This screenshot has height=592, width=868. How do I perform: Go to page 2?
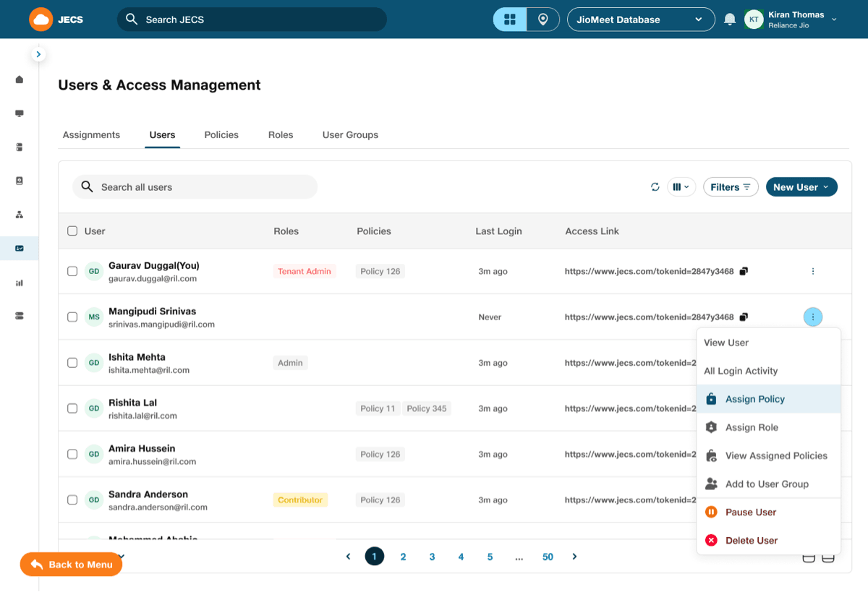click(x=403, y=557)
